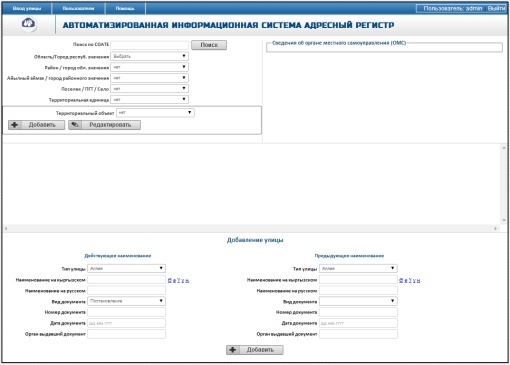Click previous Дата документа field
Screen dimensions: 510x365
click(x=358, y=323)
